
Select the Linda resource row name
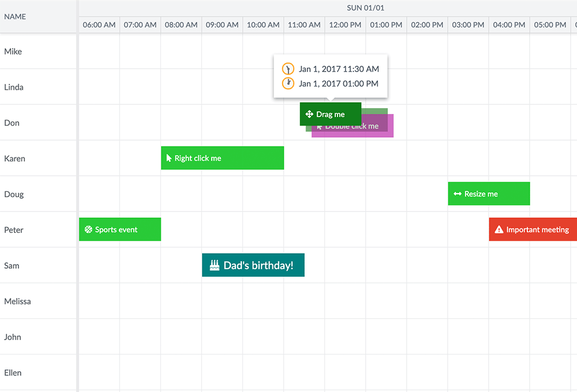pyautogui.click(x=14, y=87)
